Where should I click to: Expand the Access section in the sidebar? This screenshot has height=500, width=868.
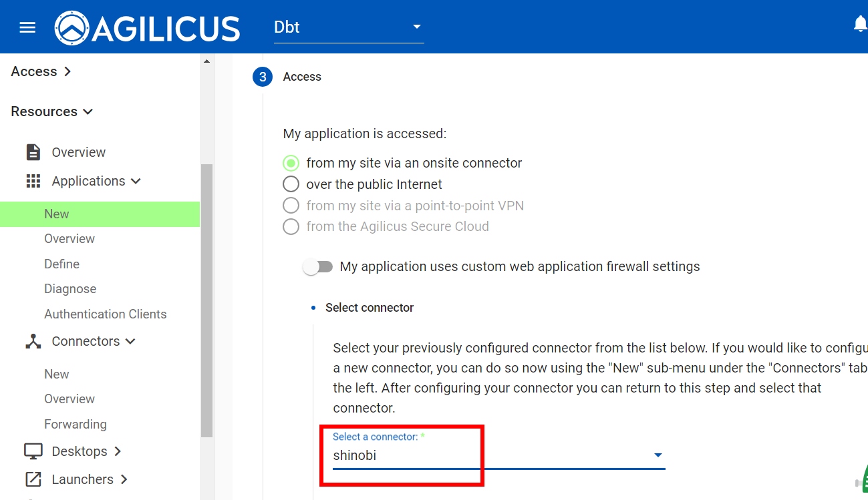tap(41, 71)
